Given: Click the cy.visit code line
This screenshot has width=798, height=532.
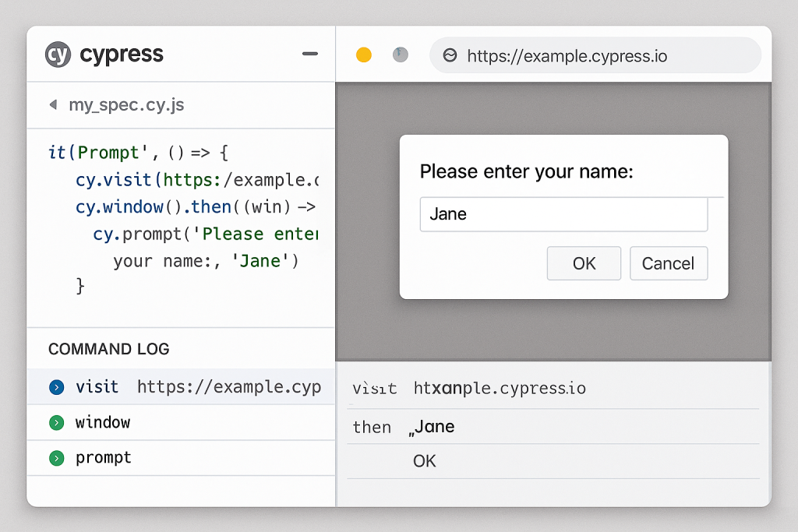Looking at the screenshot, I should click(x=197, y=180).
